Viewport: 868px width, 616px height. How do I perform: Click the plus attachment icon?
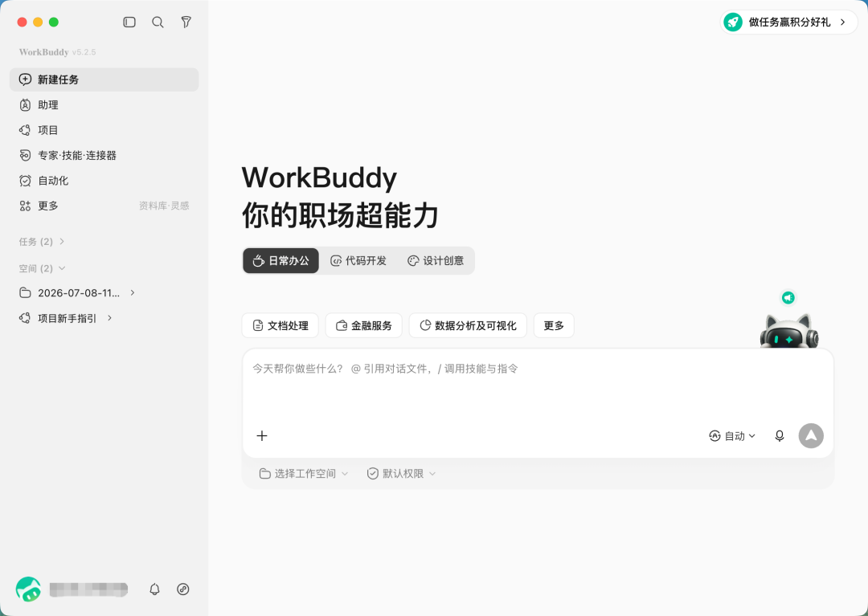pos(262,436)
